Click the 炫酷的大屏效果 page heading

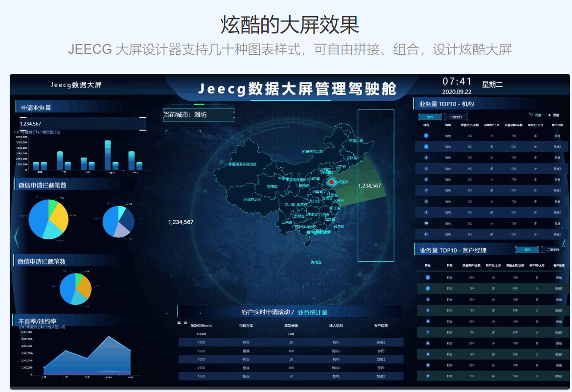pyautogui.click(x=290, y=25)
